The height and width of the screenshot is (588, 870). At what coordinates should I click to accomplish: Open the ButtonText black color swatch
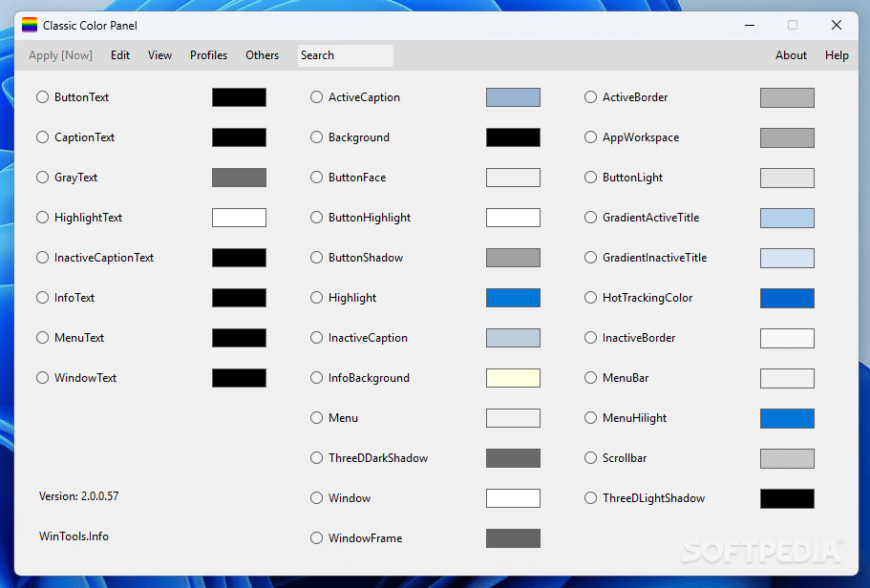(x=239, y=97)
